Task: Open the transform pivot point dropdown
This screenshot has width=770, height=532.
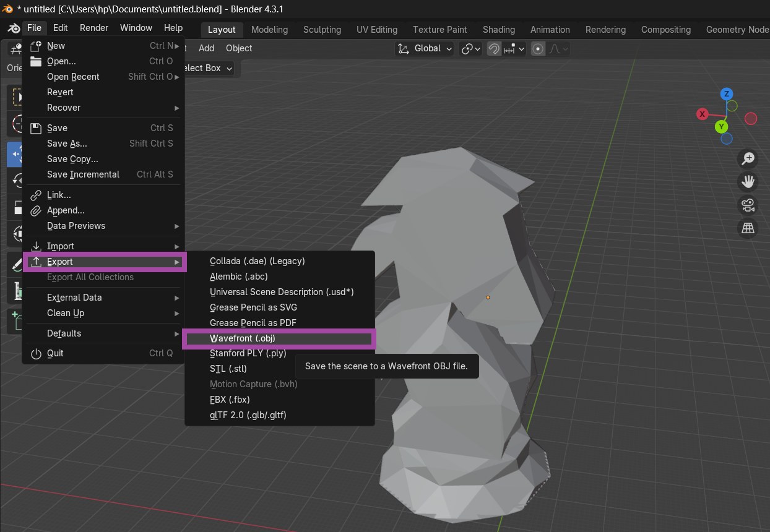Action: [x=471, y=49]
